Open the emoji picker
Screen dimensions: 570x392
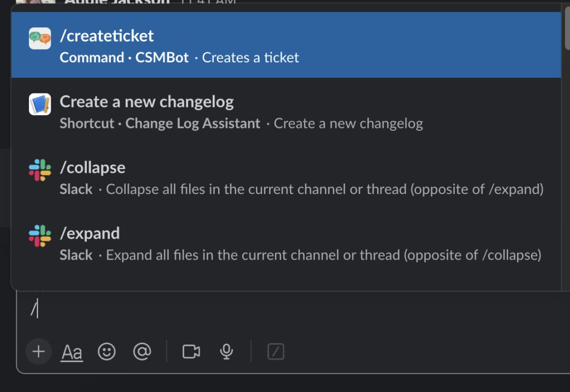pyautogui.click(x=106, y=351)
